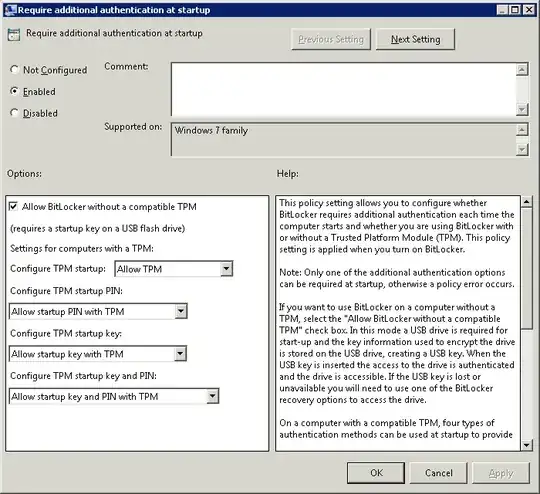Click the policy setting icon beside the heading
The image size is (540, 494).
pyautogui.click(x=14, y=35)
